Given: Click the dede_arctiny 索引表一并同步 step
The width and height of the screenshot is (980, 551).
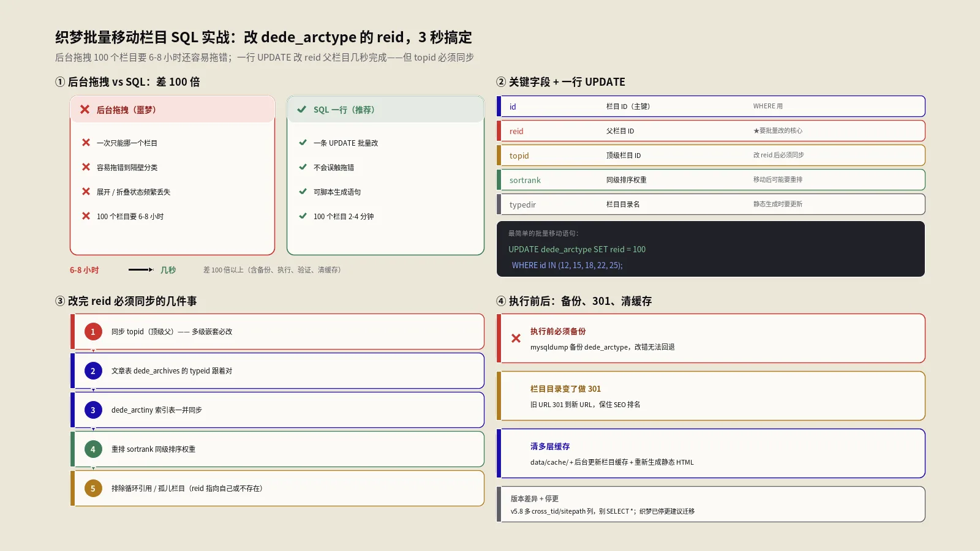Looking at the screenshot, I should [156, 410].
